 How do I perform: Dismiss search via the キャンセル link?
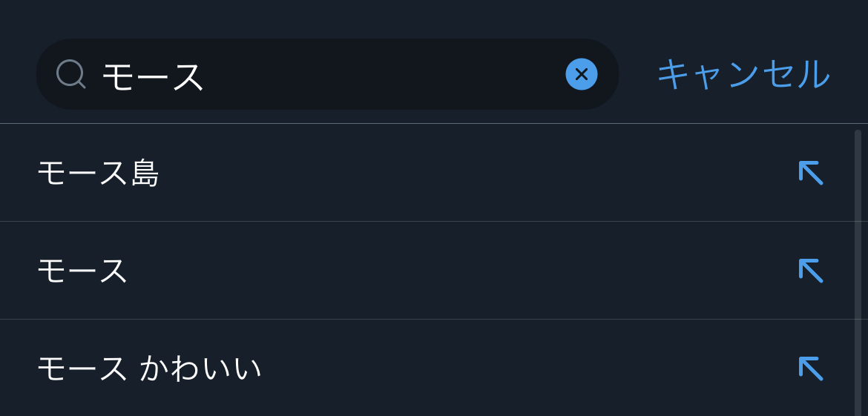pos(743,74)
